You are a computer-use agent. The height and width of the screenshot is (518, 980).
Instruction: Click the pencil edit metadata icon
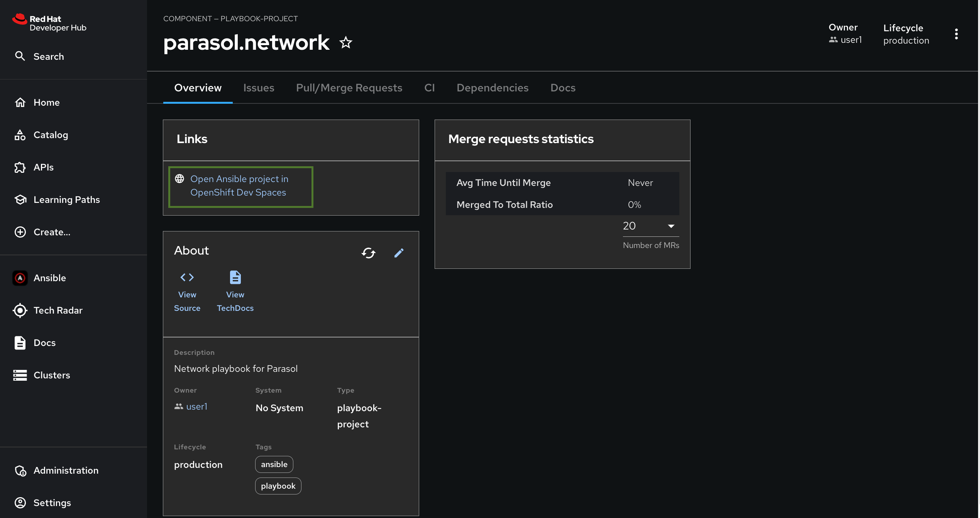pos(399,253)
